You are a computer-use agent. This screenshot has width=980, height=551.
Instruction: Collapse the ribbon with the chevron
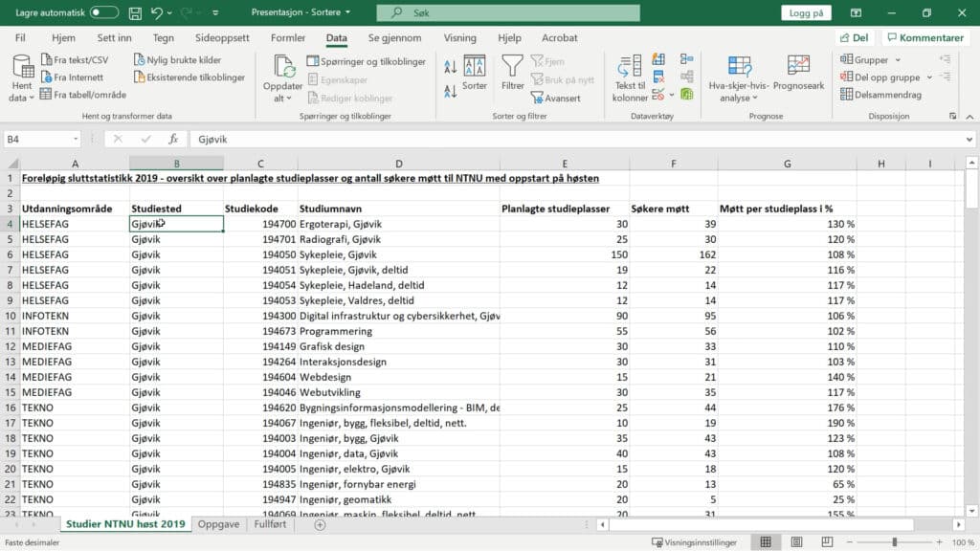tap(969, 116)
